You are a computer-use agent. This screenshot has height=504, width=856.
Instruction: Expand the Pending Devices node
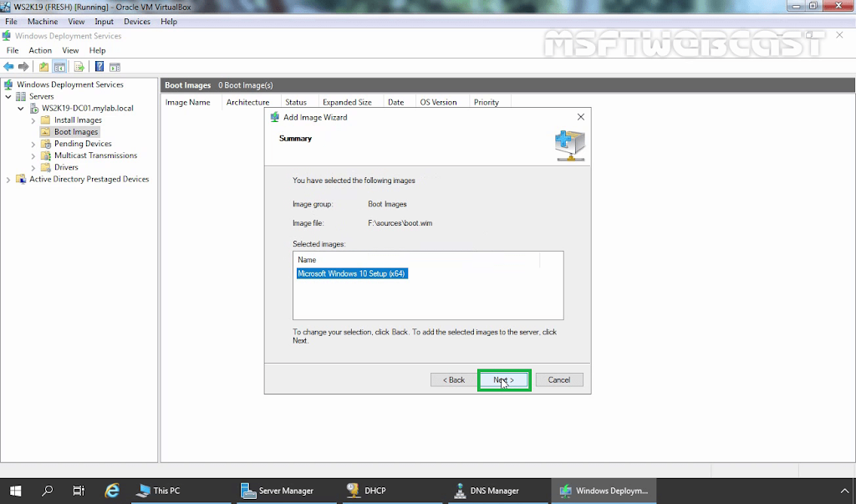click(33, 144)
